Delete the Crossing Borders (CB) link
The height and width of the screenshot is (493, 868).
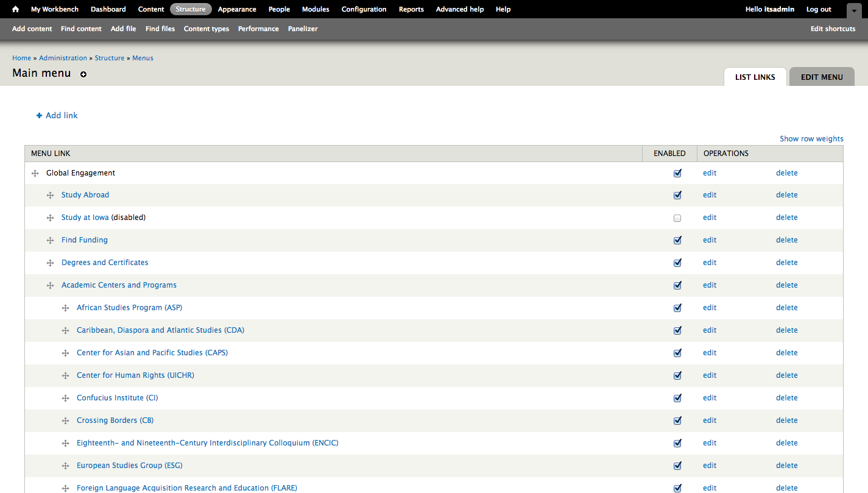click(786, 420)
